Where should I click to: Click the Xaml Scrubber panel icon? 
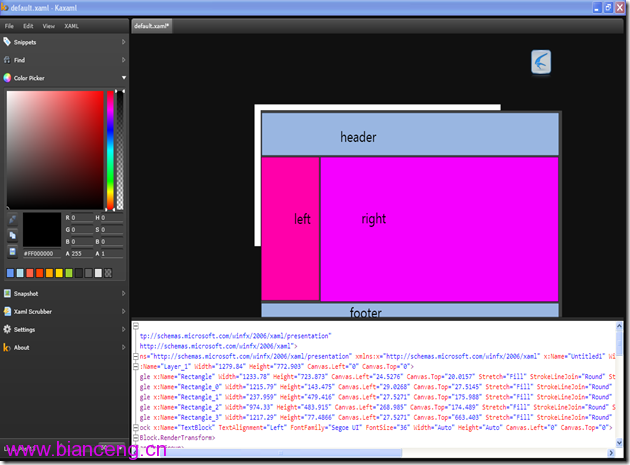[7, 311]
